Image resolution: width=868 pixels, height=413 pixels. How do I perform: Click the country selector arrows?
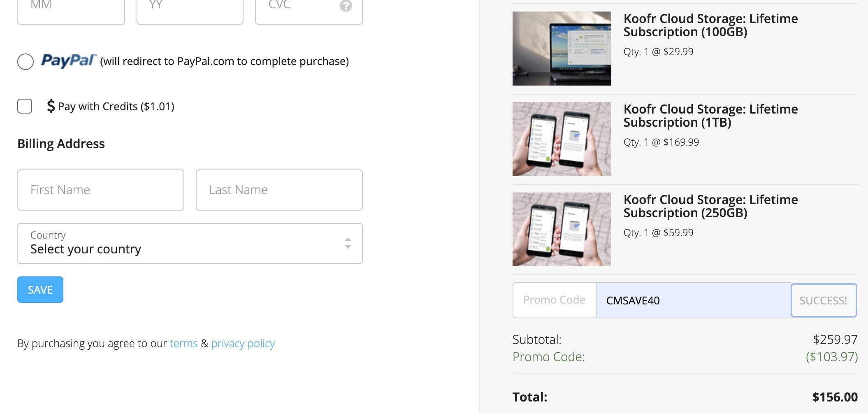348,243
